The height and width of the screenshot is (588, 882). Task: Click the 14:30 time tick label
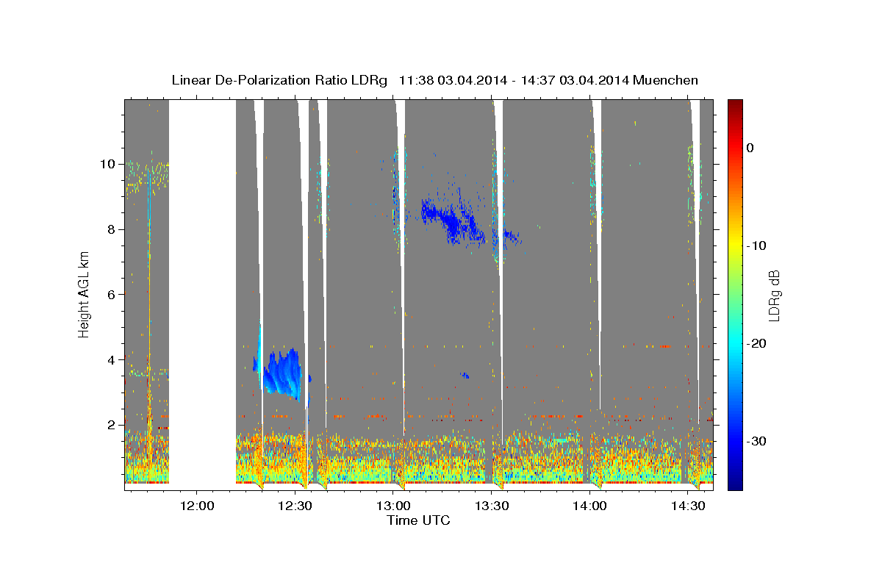(687, 506)
